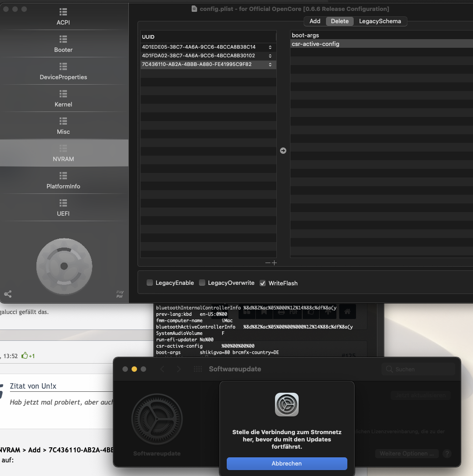Image resolution: width=473 pixels, height=476 pixels.
Task: Switch to the LegacySchema tab
Action: pyautogui.click(x=380, y=21)
